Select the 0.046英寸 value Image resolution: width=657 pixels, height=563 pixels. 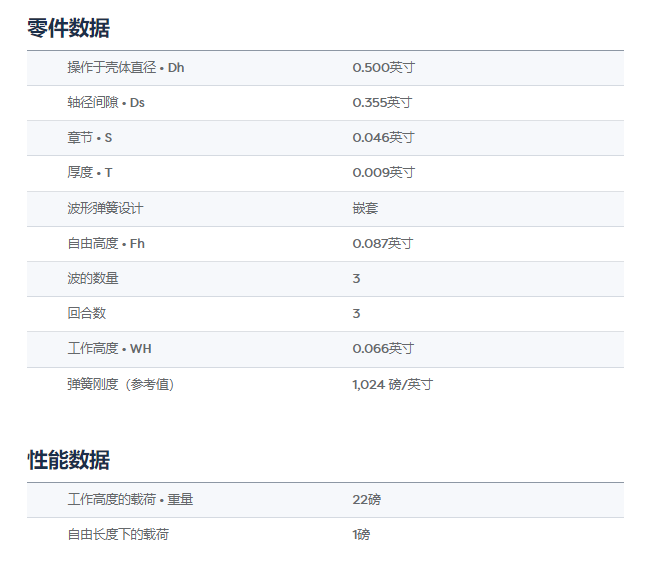coord(383,138)
